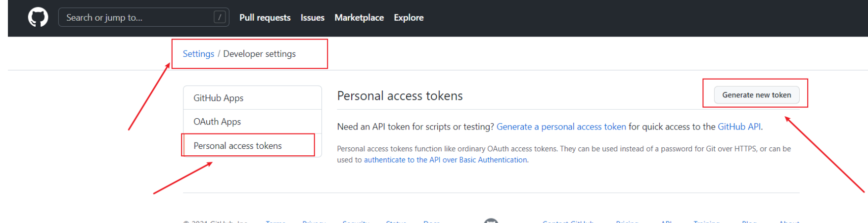868x223 pixels.
Task: Switch to OAuth Apps in sidebar
Action: pos(217,122)
